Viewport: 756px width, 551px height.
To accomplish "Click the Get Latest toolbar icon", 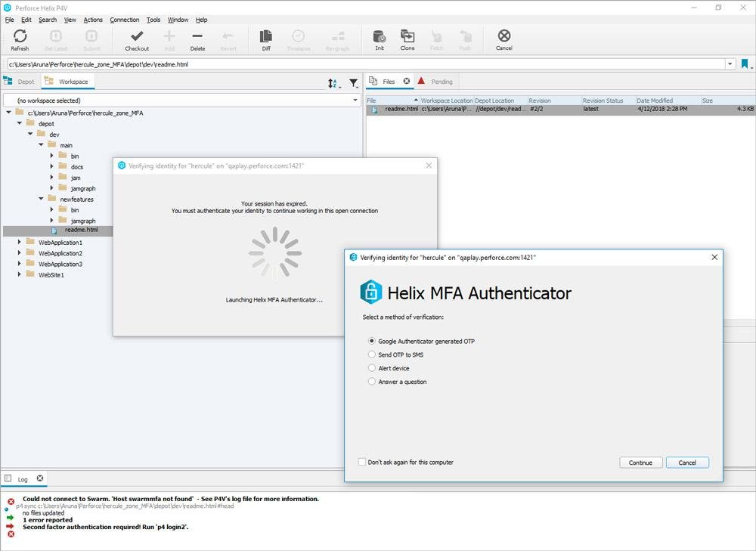I will [55, 36].
